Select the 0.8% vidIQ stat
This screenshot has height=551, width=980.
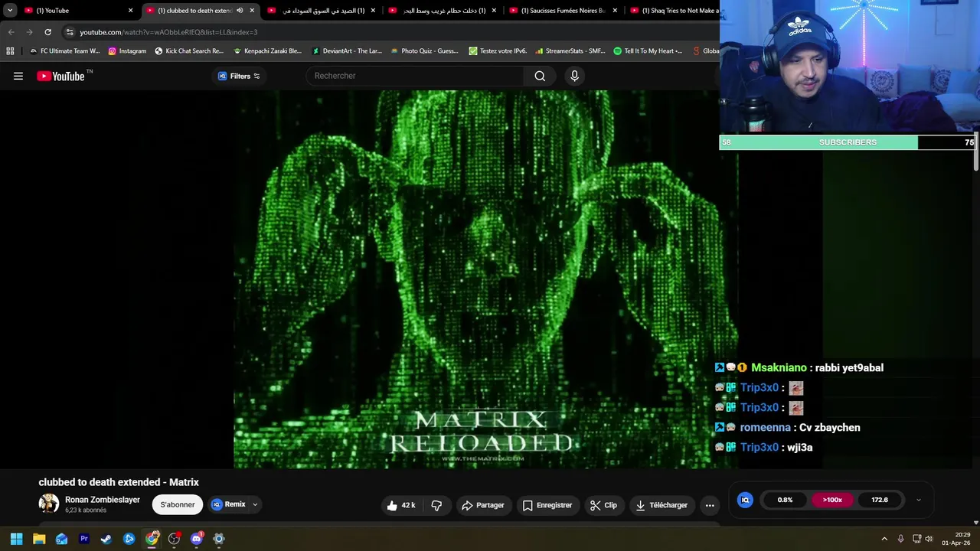[785, 500]
